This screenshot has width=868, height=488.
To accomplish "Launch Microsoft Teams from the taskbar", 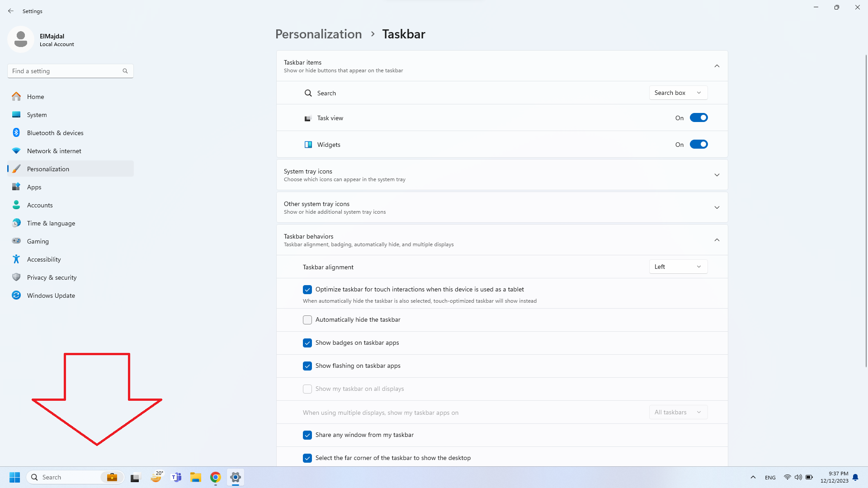I will (176, 477).
